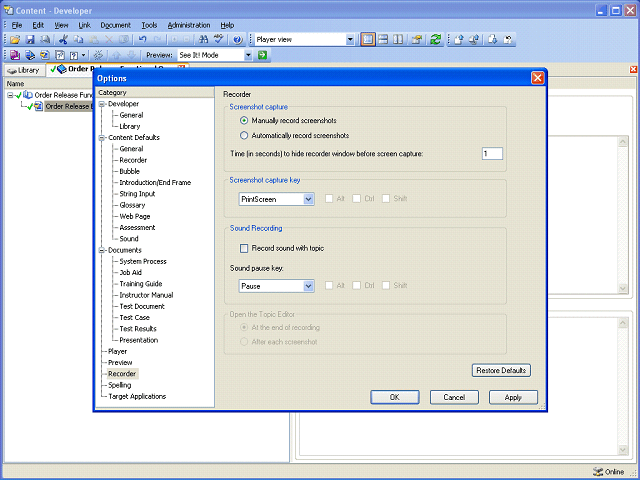Click the document down-arrow icon right of Check Out
Screen dimensions: 640x480
pyautogui.click(x=493, y=40)
